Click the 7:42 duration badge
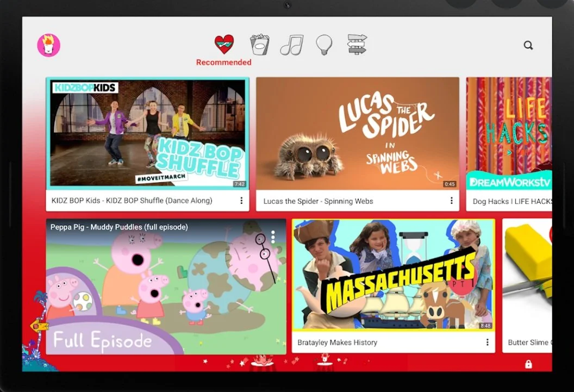Viewport: 574px width, 392px height. tap(239, 184)
